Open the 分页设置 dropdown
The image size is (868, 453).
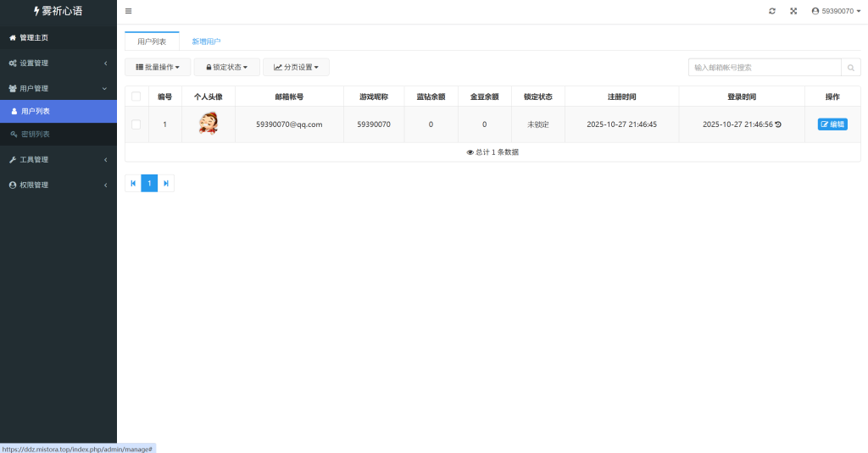point(296,67)
